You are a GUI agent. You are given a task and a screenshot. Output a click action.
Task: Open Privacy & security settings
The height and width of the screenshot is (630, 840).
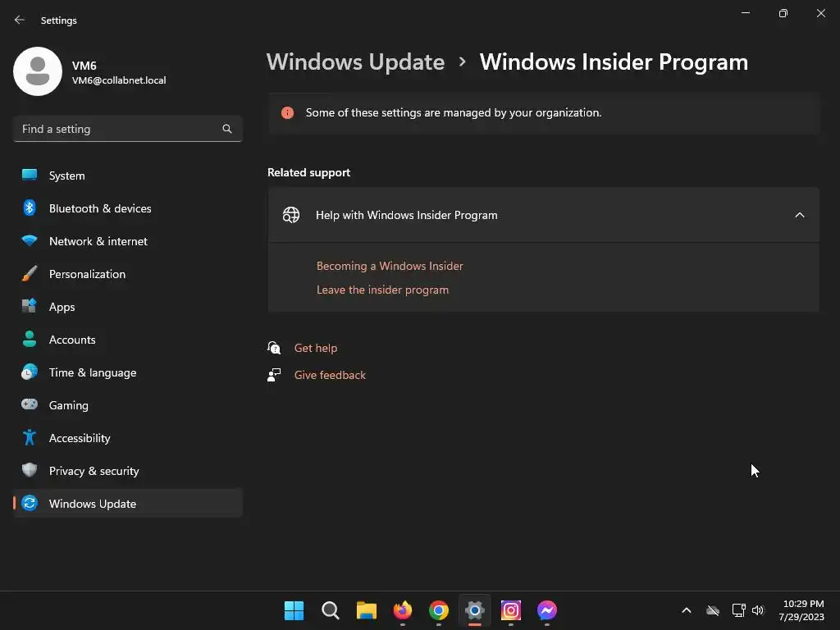pos(127,471)
